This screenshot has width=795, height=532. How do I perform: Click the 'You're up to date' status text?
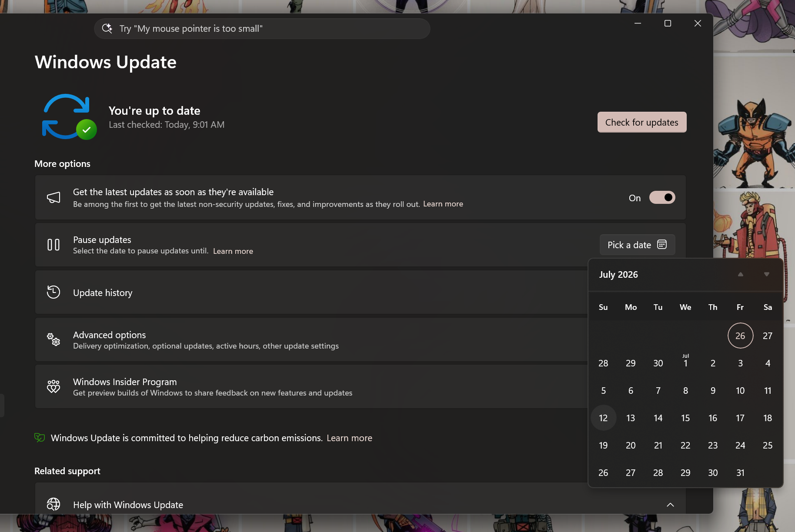pyautogui.click(x=154, y=111)
